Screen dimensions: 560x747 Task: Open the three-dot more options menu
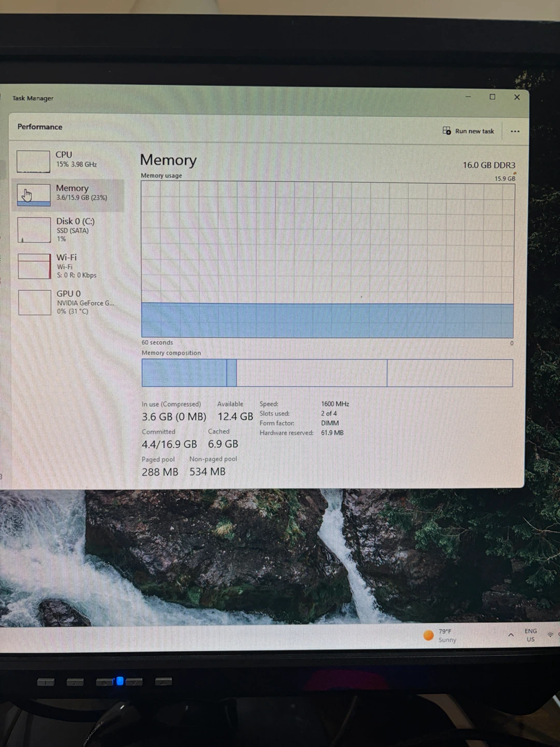click(x=515, y=131)
